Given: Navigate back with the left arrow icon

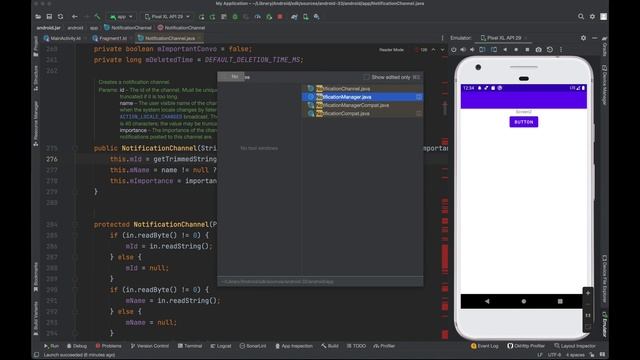Looking at the screenshot, I should (74, 17).
